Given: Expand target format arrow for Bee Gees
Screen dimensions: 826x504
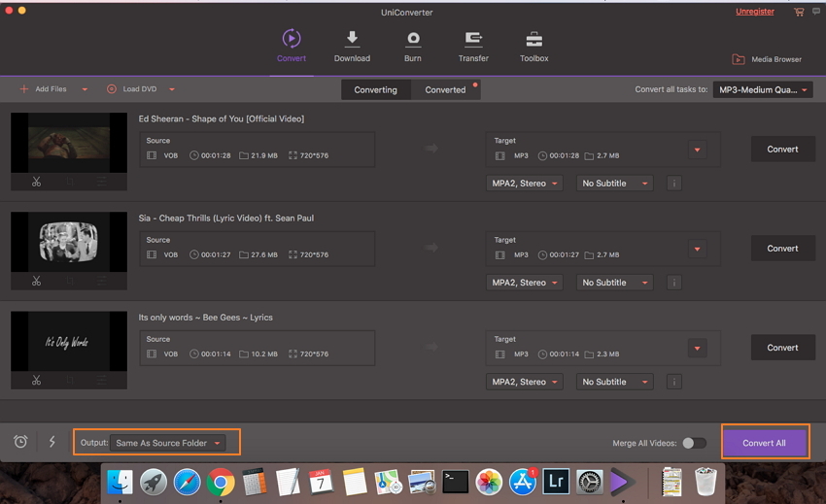Looking at the screenshot, I should [698, 348].
